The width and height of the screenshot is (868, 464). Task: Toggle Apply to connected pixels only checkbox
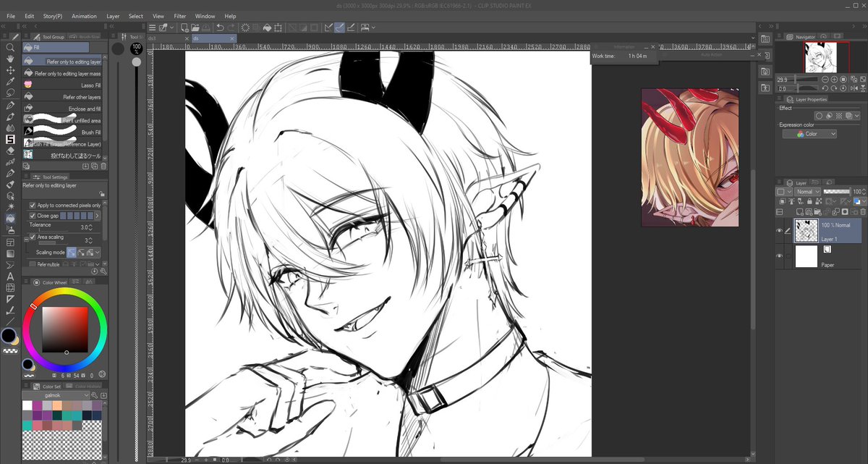(33, 206)
